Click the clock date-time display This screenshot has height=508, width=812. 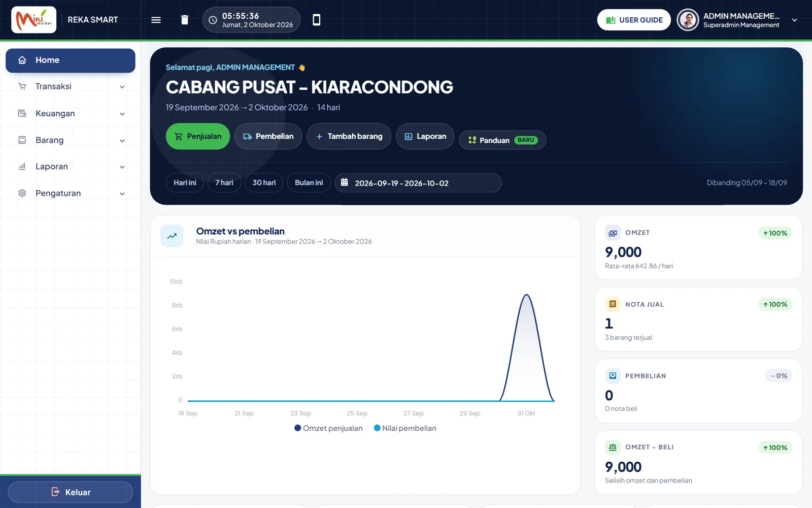251,20
